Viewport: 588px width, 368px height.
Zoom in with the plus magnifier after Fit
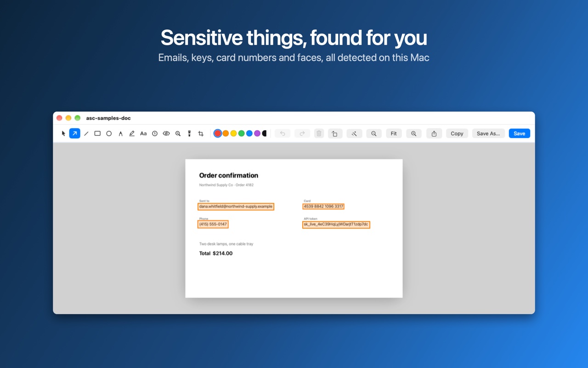pyautogui.click(x=414, y=133)
